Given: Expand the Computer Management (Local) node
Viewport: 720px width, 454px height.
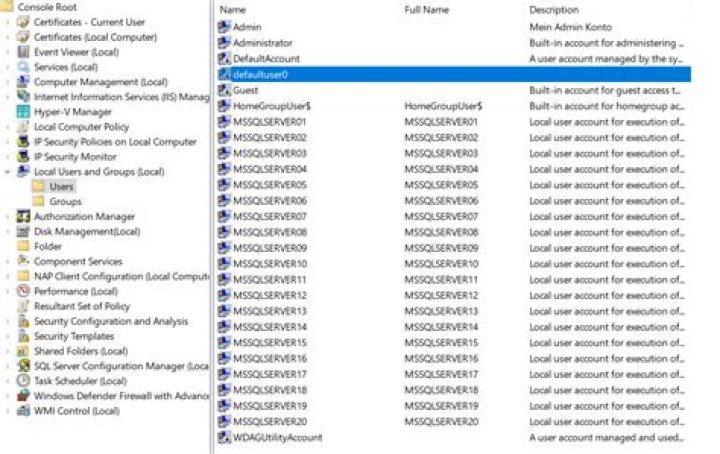Looking at the screenshot, I should (7, 82).
